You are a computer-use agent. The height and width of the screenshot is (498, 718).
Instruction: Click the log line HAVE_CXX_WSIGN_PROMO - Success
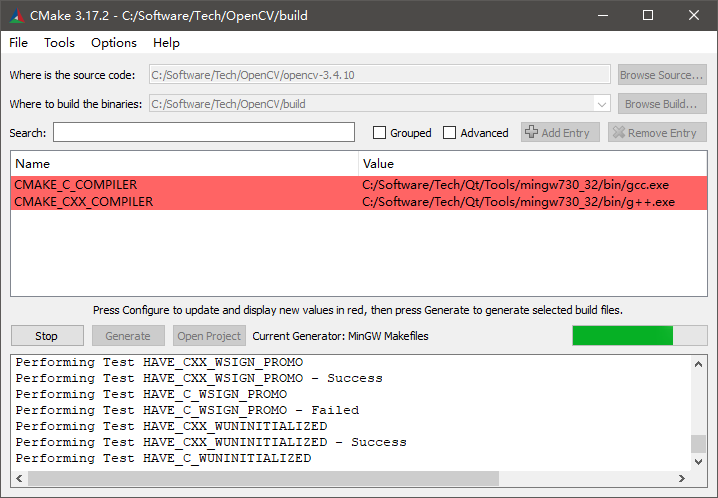pos(199,378)
